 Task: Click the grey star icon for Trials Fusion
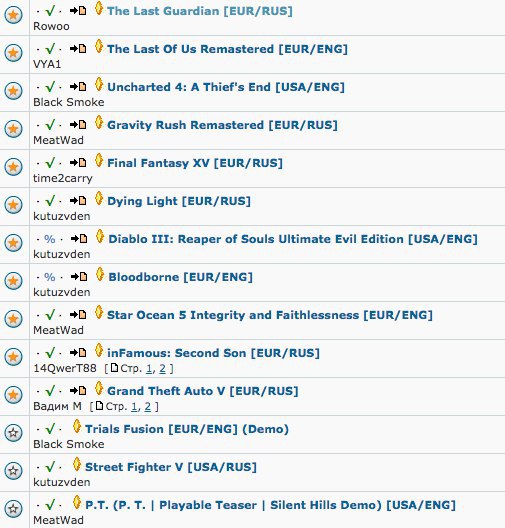pos(13,433)
